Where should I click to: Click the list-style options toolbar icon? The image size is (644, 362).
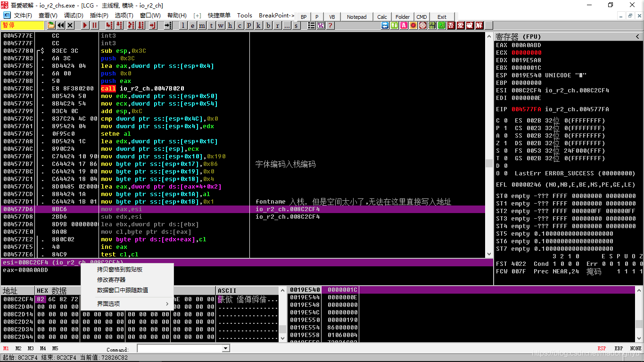312,25
